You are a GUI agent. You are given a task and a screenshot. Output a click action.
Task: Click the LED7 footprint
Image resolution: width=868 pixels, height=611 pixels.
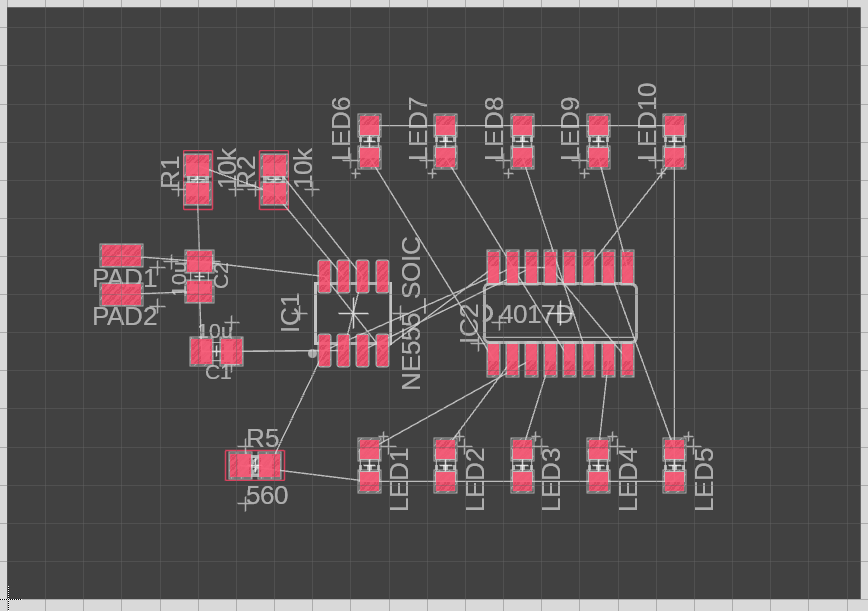[x=446, y=141]
